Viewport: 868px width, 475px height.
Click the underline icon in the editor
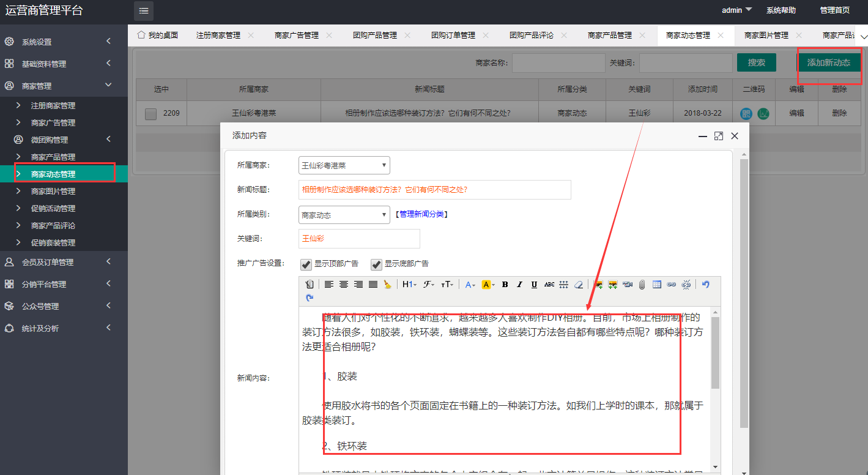(534, 285)
